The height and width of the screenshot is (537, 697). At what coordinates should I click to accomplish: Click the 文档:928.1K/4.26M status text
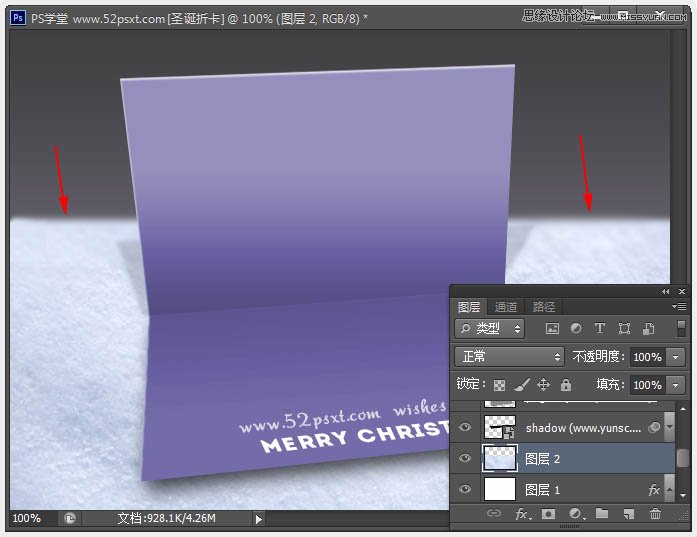coord(166,518)
